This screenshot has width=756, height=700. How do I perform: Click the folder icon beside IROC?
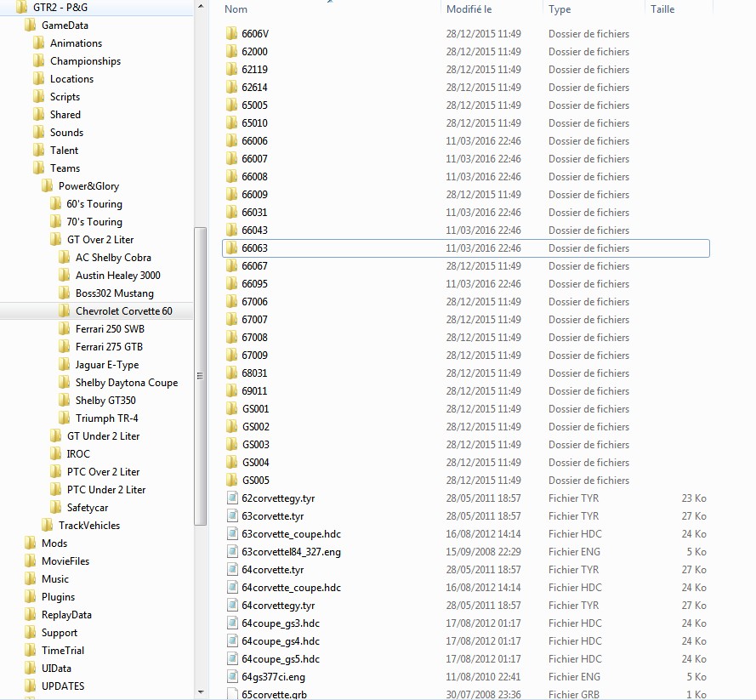(56, 453)
